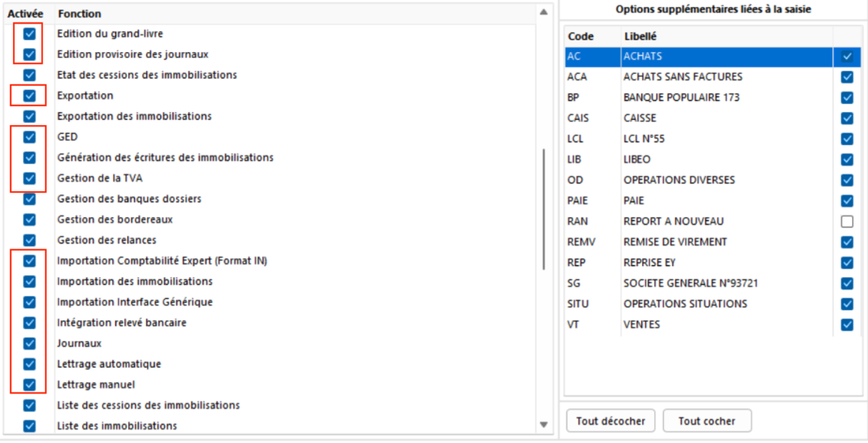Toggle the GED activation checkbox
Viewport: 868px width, 443px height.
tap(29, 137)
